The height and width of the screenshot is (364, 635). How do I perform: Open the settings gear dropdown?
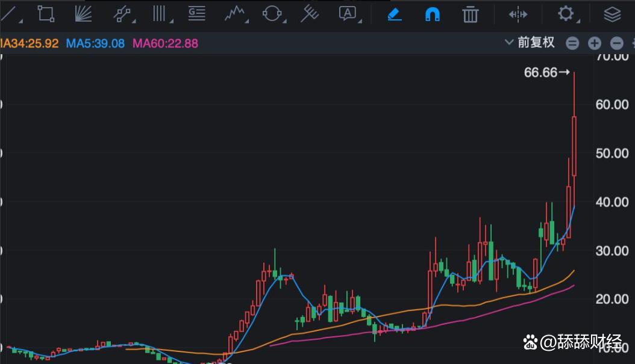[566, 14]
